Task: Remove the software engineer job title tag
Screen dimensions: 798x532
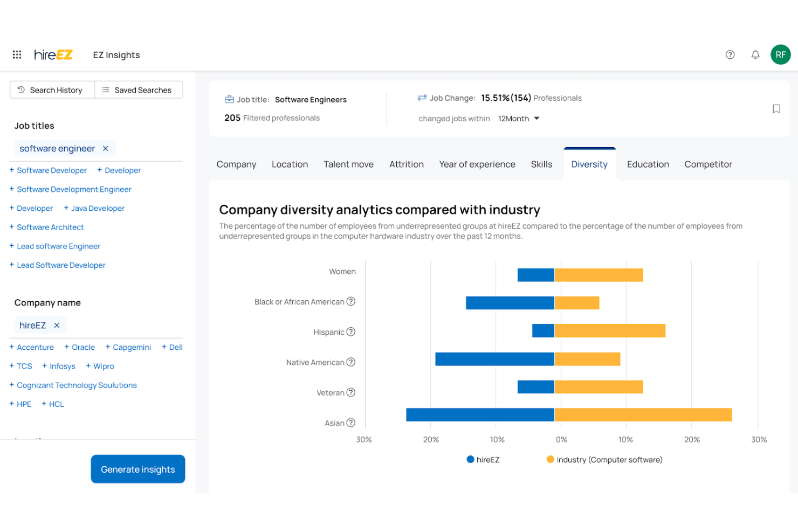Action: tap(106, 148)
